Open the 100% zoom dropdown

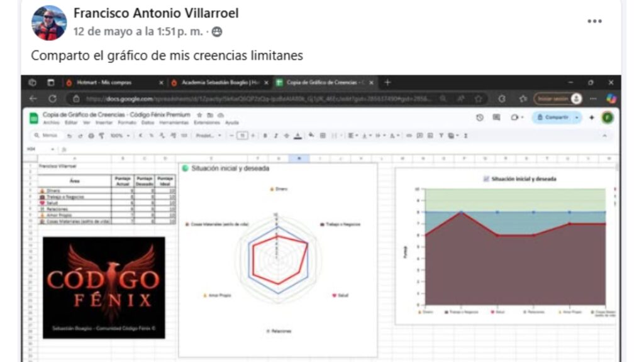(x=120, y=136)
